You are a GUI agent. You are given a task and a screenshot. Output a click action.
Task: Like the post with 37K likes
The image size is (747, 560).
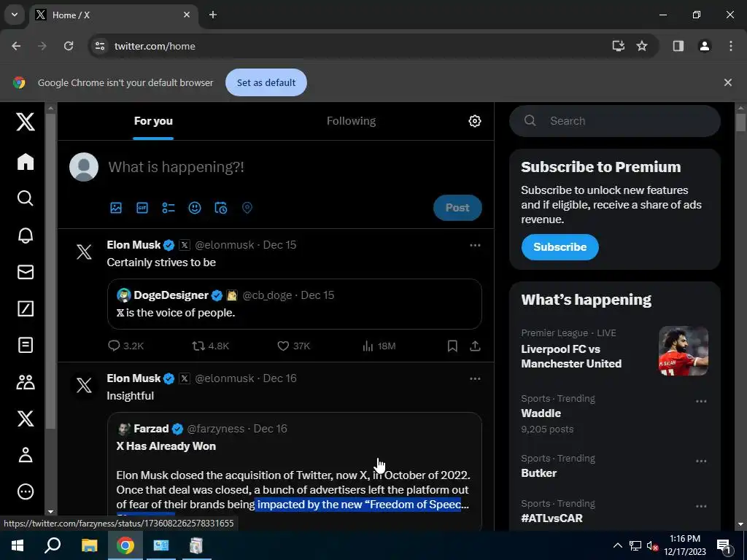[x=293, y=346]
